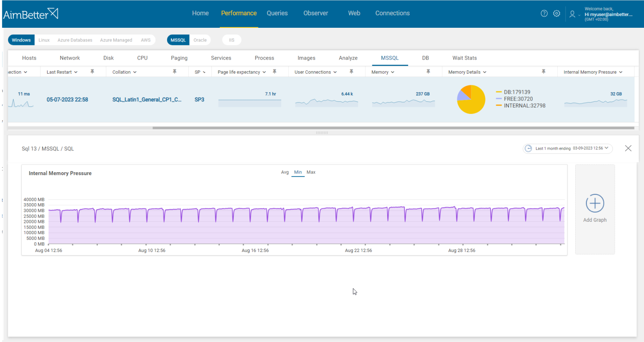Click the DB:179139 legend entry
The height and width of the screenshot is (342, 644).
(513, 92)
